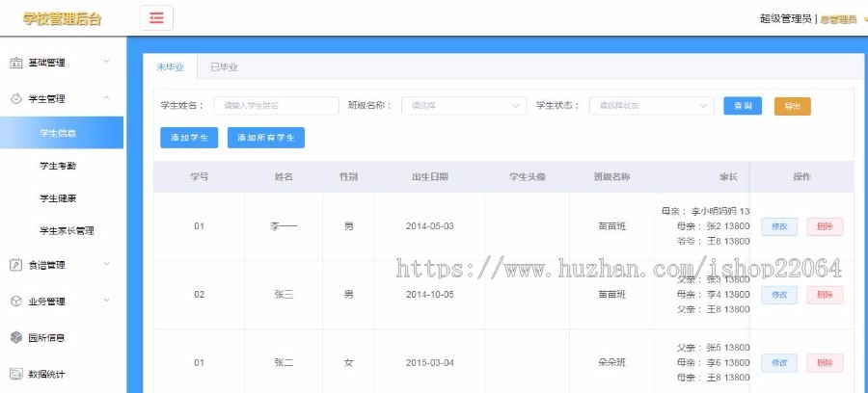Toggle the sidebar collapse hamburger button

[x=156, y=17]
